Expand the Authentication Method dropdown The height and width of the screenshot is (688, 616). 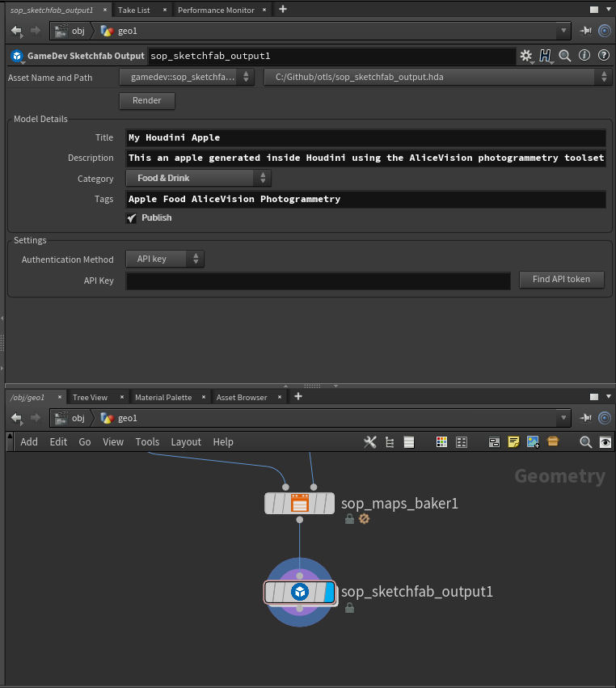pyautogui.click(x=165, y=259)
